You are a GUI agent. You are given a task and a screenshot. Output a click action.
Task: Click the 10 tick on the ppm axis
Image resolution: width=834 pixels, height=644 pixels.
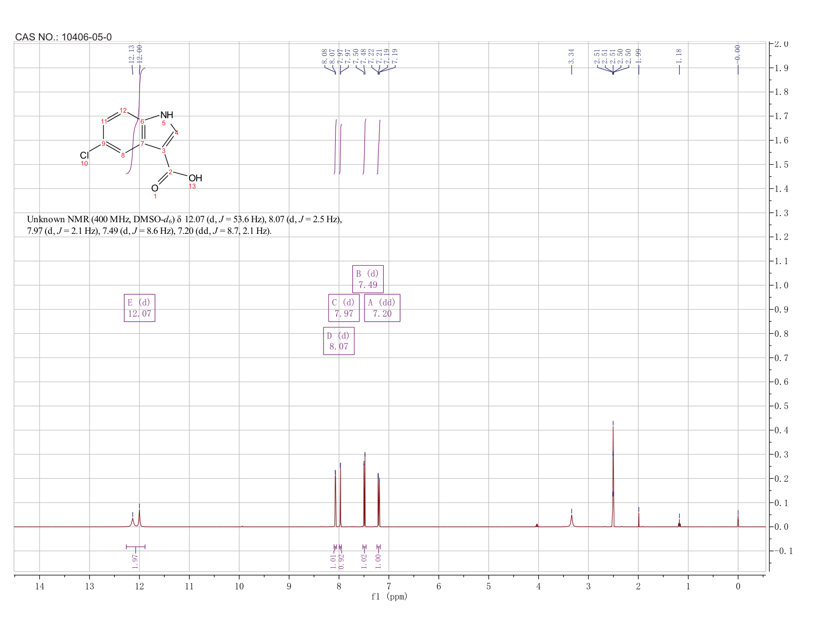click(239, 586)
